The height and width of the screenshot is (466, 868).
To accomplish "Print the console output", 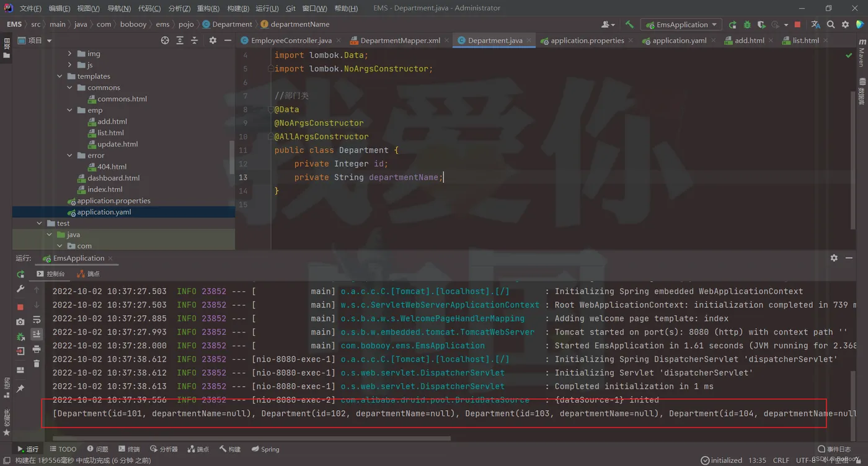I will tap(37, 349).
